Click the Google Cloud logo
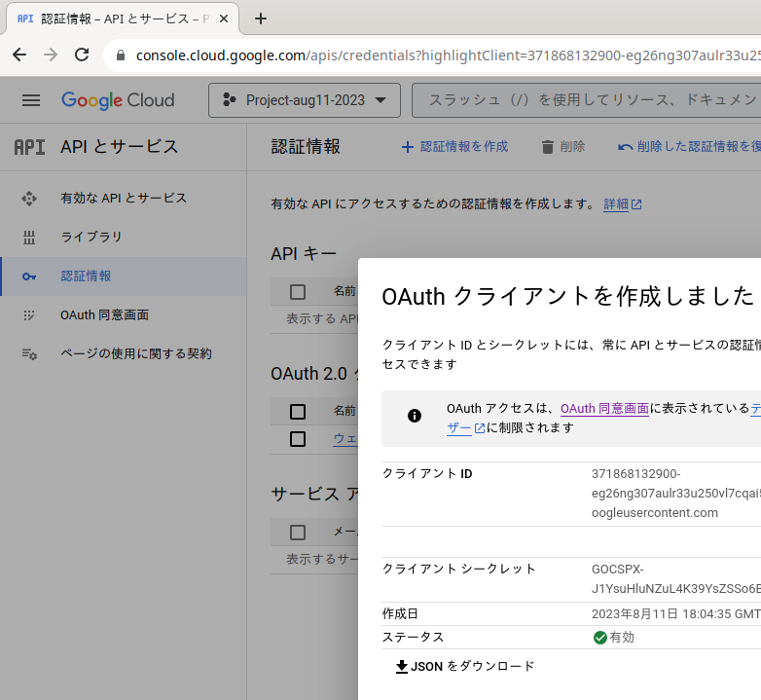 point(118,100)
